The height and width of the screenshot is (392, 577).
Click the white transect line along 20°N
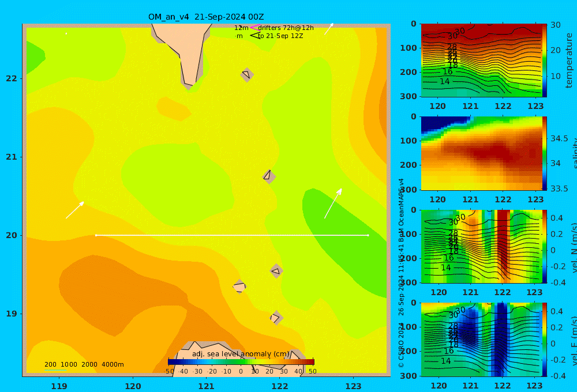232,235
